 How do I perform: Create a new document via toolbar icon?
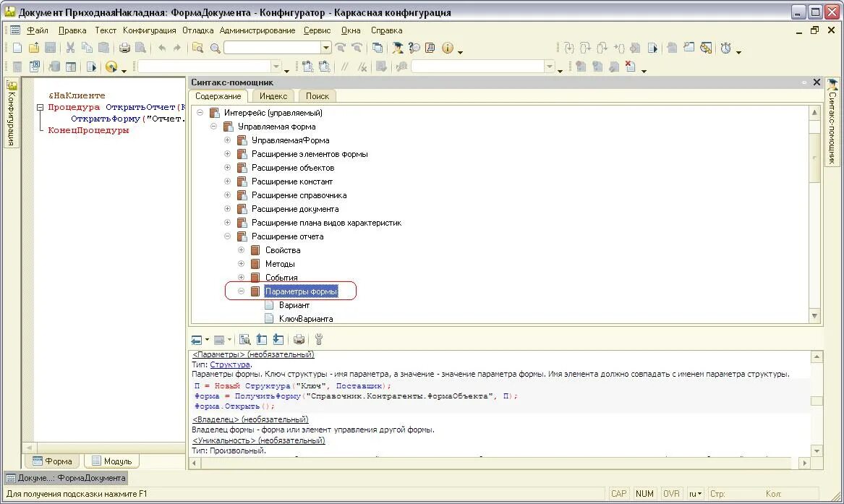tap(17, 48)
